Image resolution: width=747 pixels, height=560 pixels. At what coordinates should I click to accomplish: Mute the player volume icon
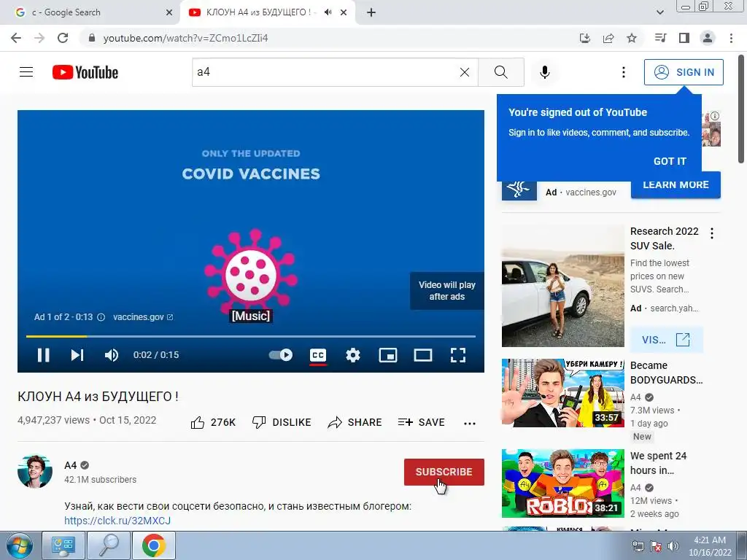point(112,355)
